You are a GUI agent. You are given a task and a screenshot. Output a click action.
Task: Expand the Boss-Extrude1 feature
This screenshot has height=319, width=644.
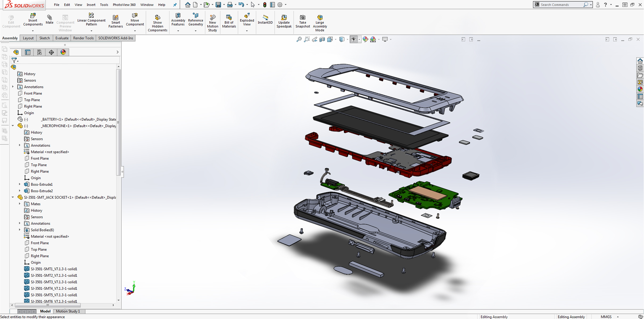[x=20, y=184]
